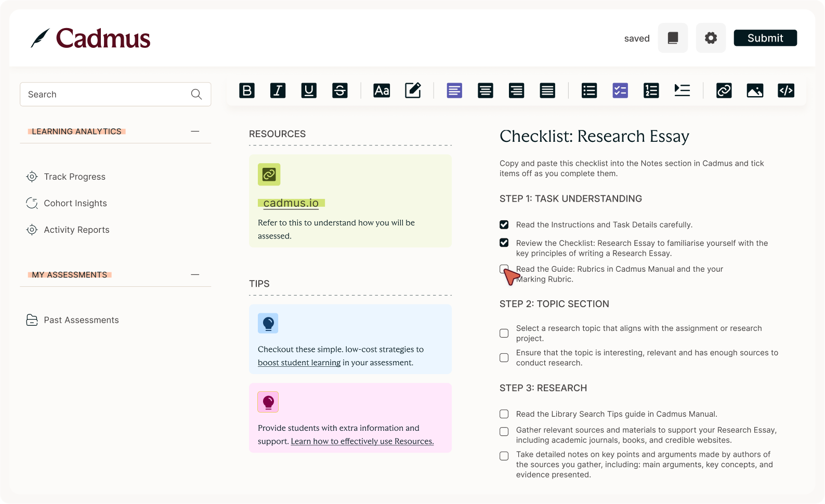Open the Aa text style tool
This screenshot has width=825, height=504.
point(382,90)
